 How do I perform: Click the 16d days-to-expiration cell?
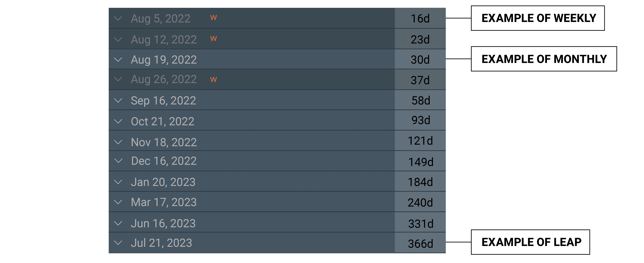point(420,19)
